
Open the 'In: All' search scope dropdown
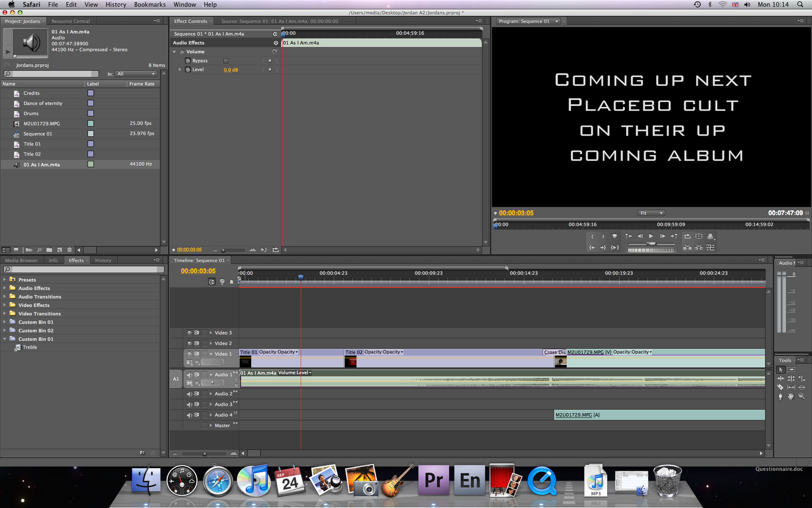136,74
